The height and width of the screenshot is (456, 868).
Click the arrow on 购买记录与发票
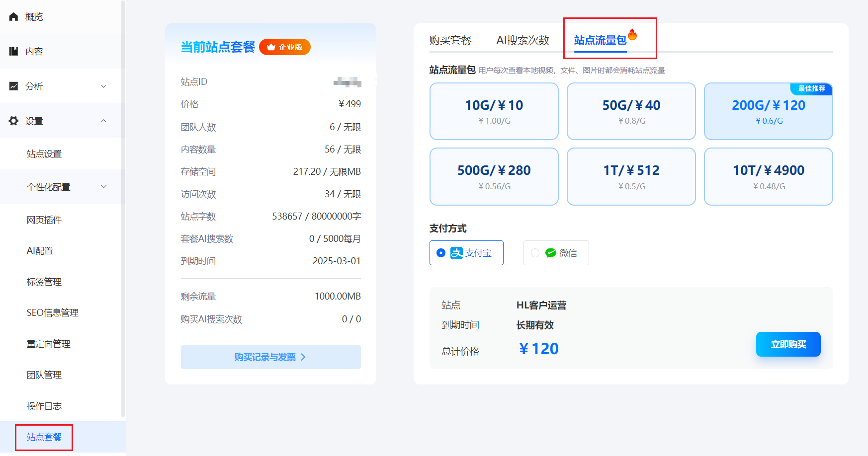[303, 357]
